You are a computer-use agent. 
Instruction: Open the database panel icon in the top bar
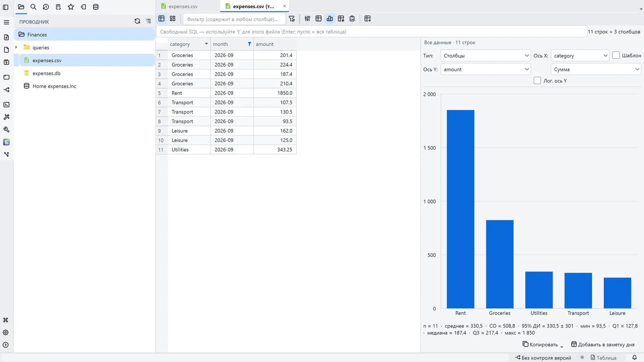[x=96, y=7]
